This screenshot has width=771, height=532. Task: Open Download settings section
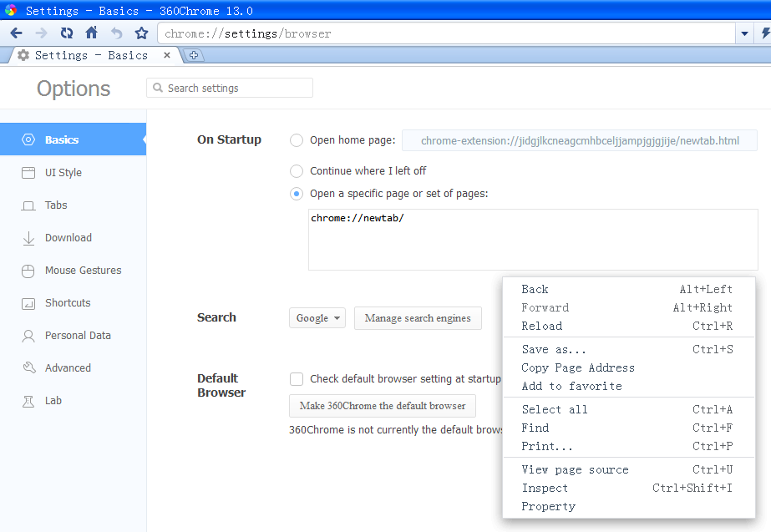coord(73,238)
